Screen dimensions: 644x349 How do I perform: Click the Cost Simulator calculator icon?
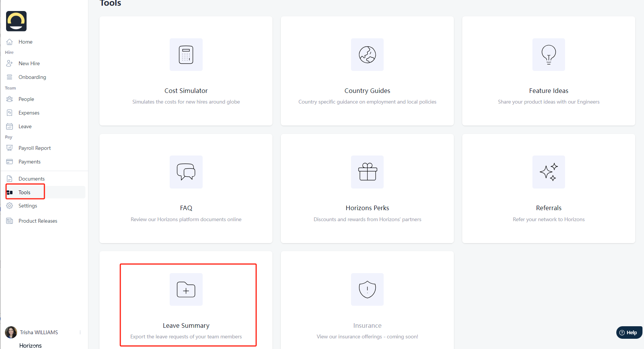(186, 55)
